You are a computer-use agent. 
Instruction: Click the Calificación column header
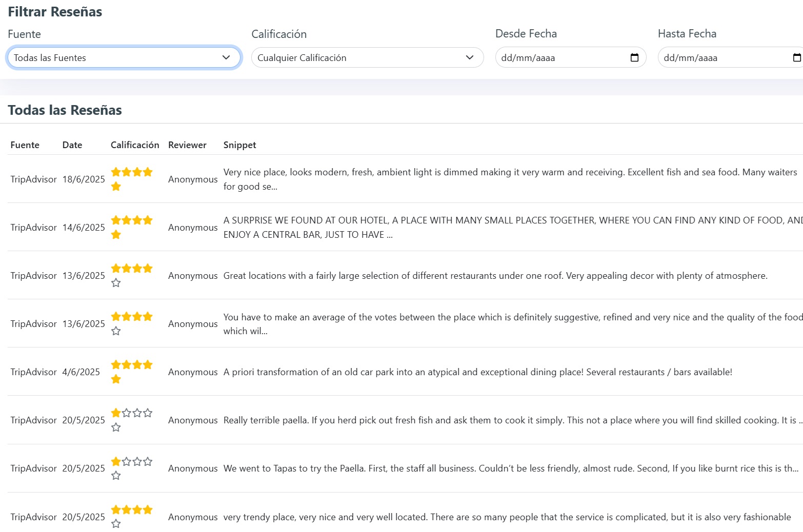click(x=135, y=145)
